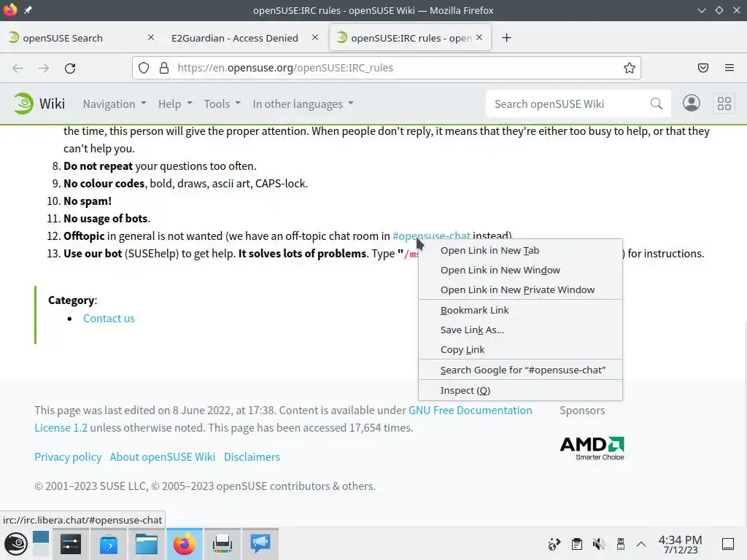Choose Open Link in New Window
The image size is (747, 560).
click(520, 270)
